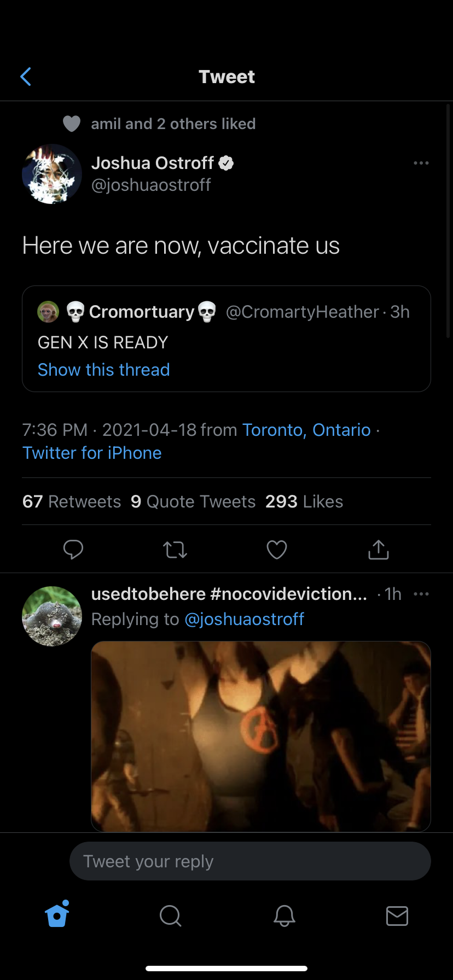Open the GIF image in reply
453x980 pixels.
[x=260, y=736]
